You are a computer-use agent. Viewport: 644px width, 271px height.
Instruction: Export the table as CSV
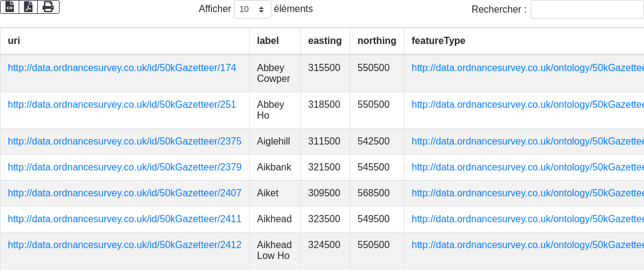coord(9,7)
